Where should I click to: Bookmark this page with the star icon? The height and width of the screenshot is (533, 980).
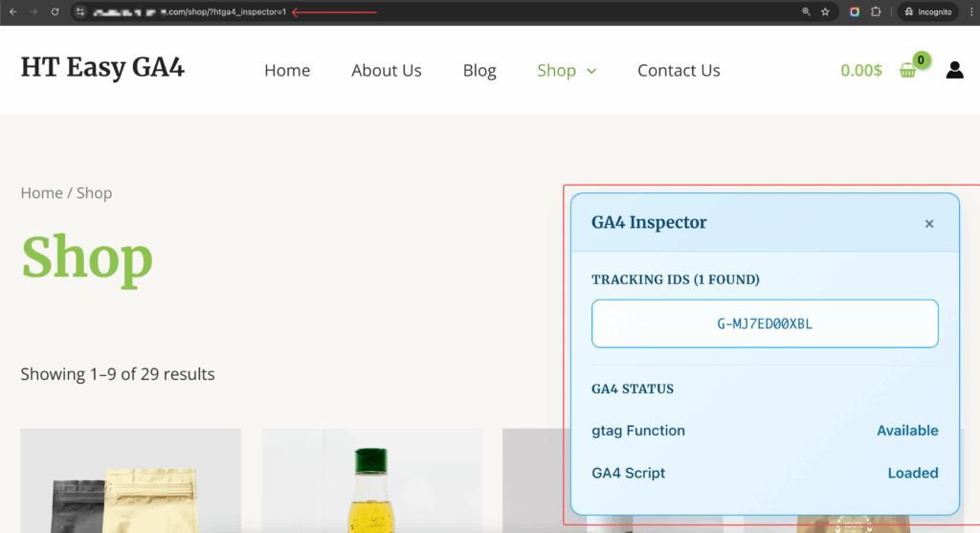826,11
